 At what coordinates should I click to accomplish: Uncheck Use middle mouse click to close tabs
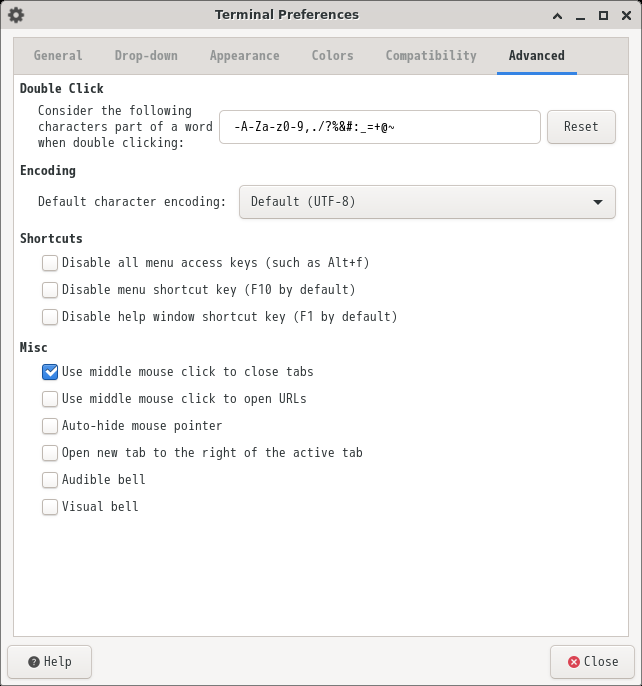pyautogui.click(x=50, y=372)
